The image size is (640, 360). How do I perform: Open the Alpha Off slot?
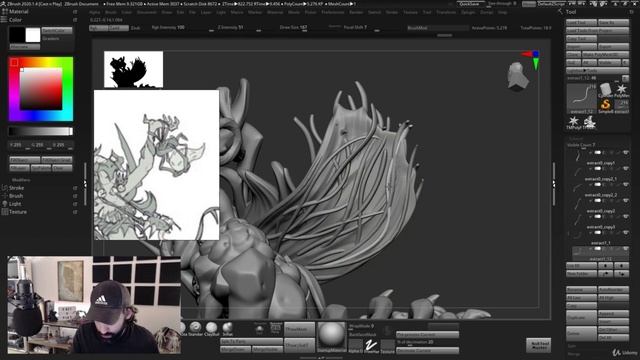tap(355, 346)
